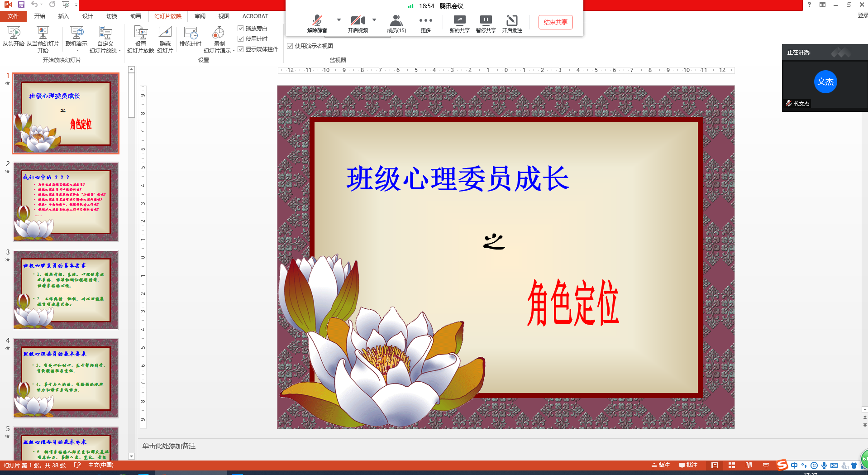This screenshot has width=868, height=475.
Task: Turn on video in Tencent Meeting
Action: click(x=358, y=24)
